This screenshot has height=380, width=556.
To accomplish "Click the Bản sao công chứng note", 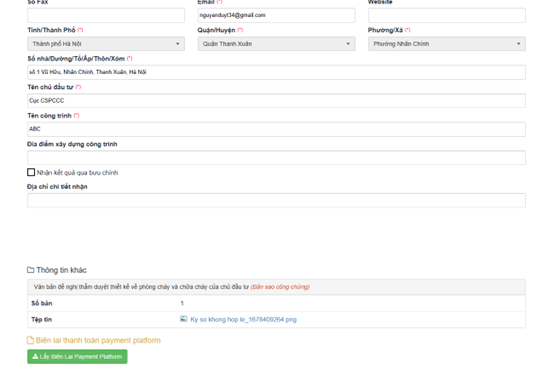I will (x=280, y=287).
